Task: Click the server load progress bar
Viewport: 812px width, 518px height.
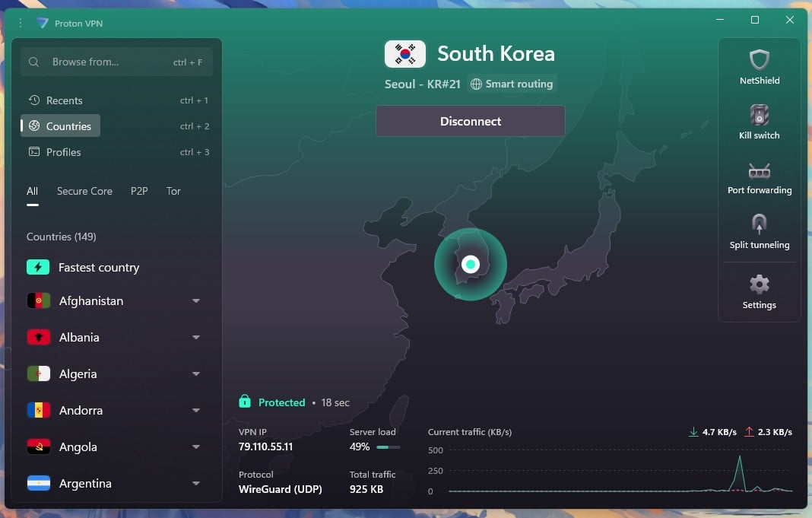Action: coord(389,447)
